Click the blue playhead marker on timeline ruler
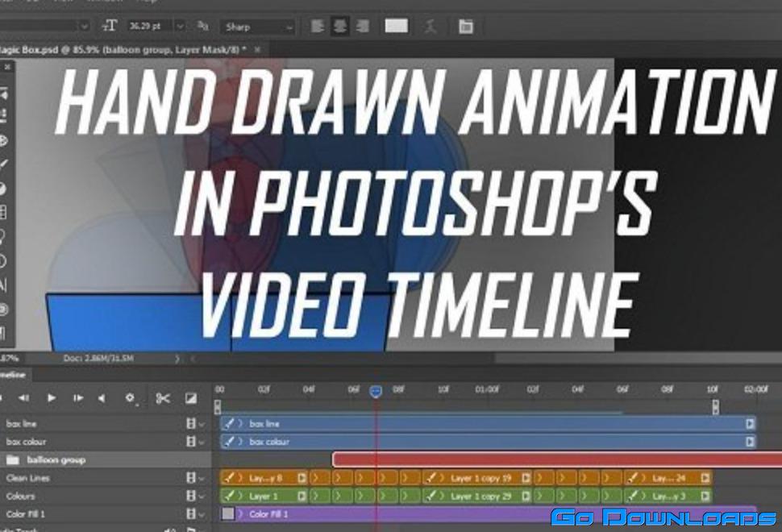 pos(375,391)
